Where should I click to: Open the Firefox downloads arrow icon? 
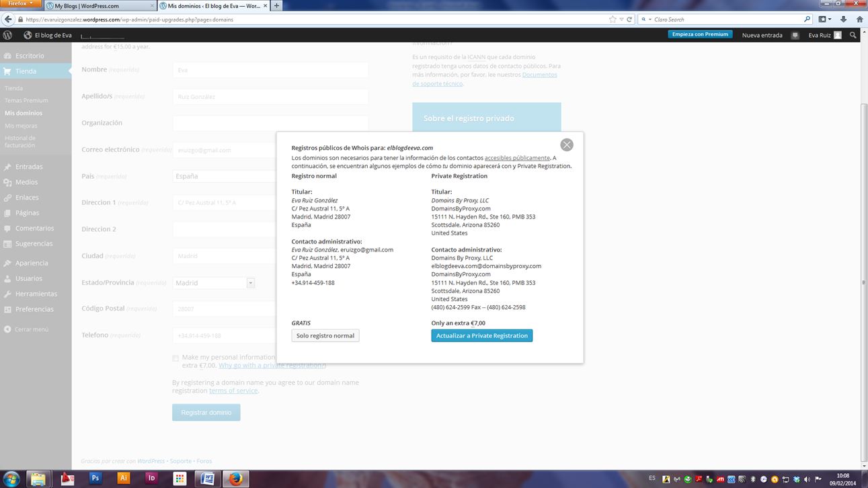pyautogui.click(x=843, y=19)
